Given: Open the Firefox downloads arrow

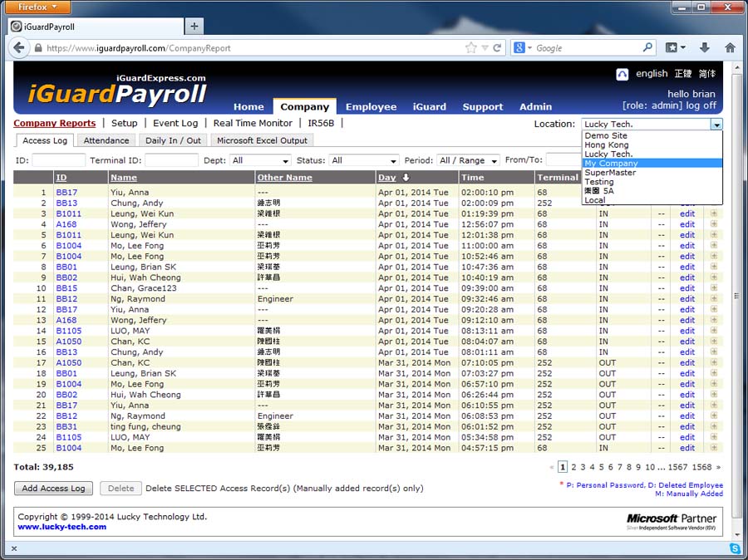Looking at the screenshot, I should click(705, 47).
